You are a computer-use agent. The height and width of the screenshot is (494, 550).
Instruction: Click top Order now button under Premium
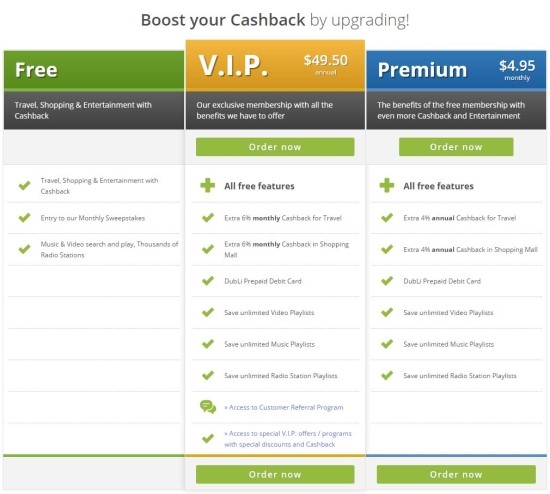click(456, 147)
